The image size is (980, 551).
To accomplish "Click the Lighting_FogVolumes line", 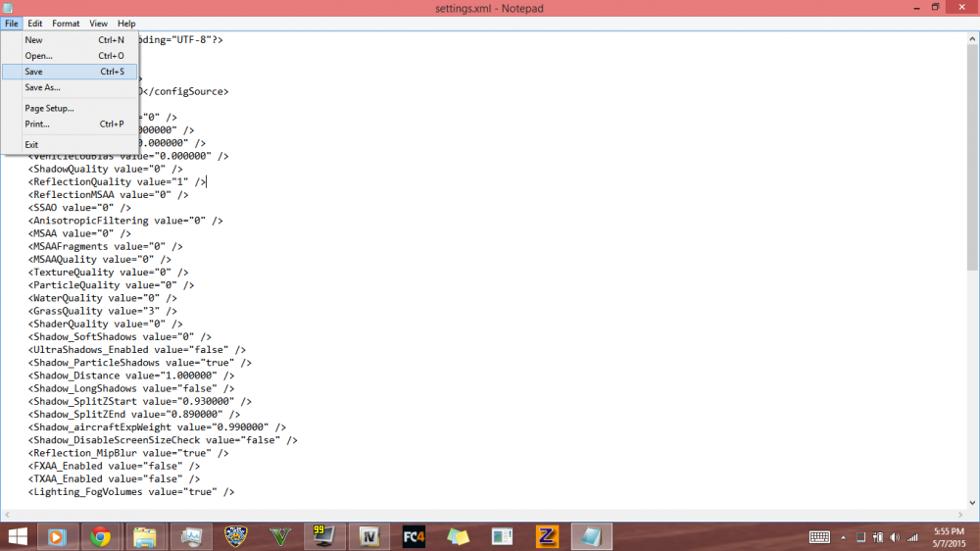I will point(130,491).
